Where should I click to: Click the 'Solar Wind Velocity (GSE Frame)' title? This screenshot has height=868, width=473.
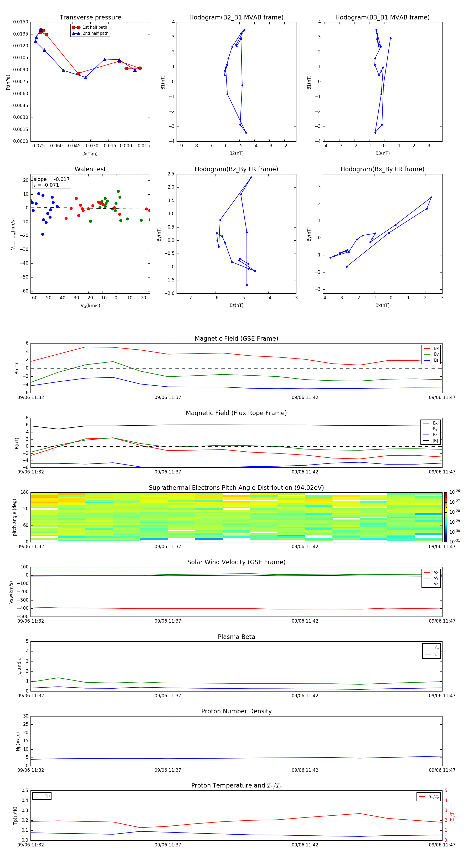click(236, 562)
